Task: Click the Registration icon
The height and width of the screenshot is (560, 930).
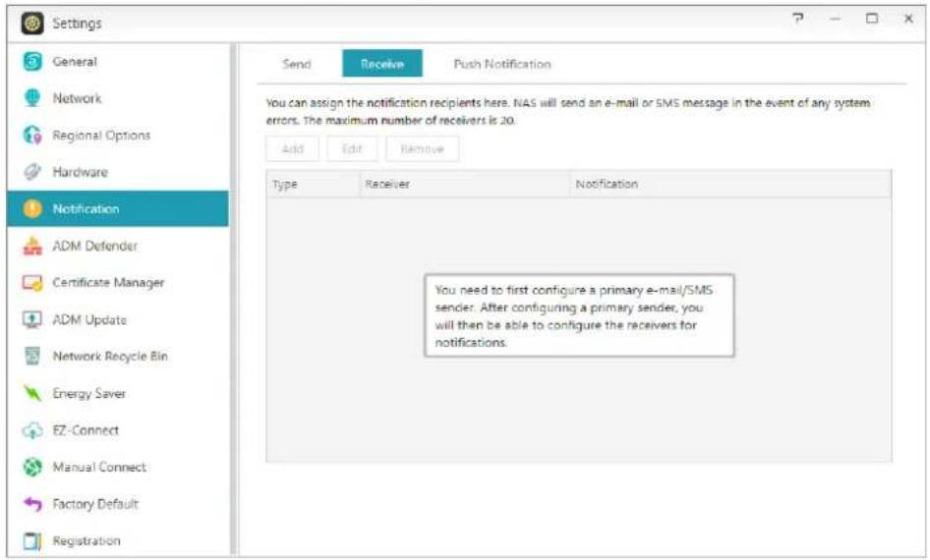Action: tap(32, 540)
